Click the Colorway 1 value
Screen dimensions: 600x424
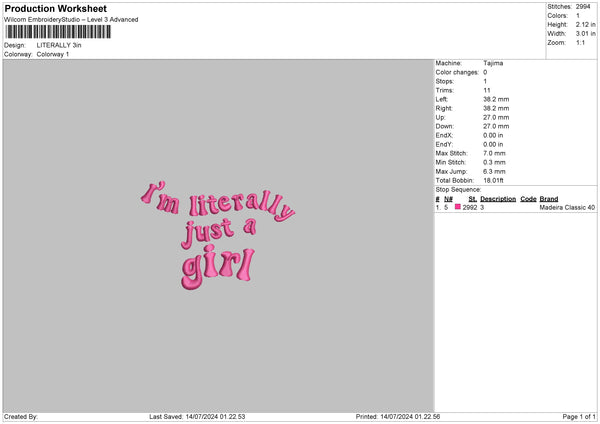(x=52, y=54)
